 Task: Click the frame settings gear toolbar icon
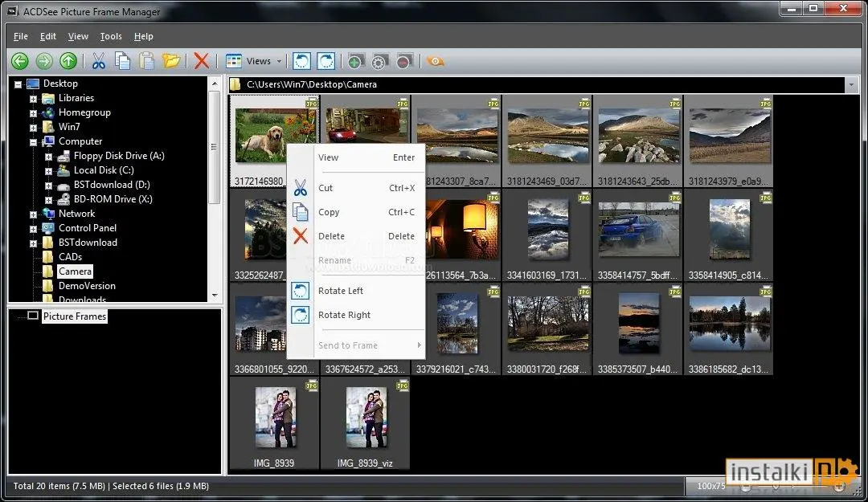[379, 61]
